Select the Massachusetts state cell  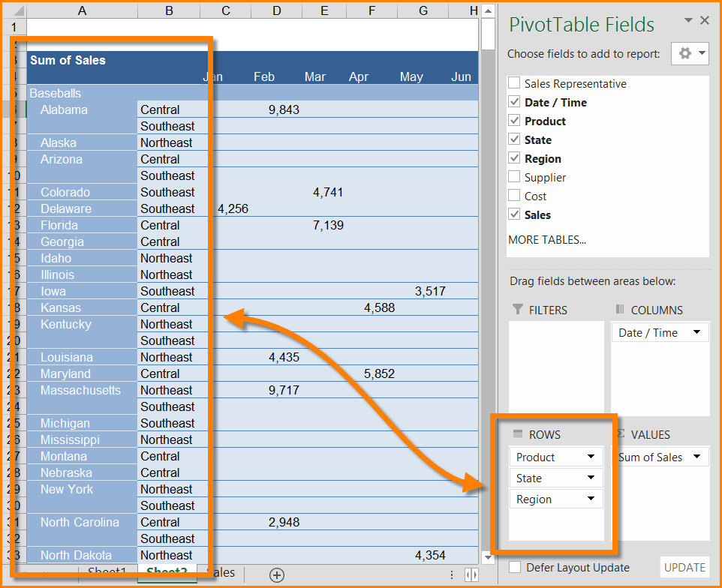tap(80, 390)
